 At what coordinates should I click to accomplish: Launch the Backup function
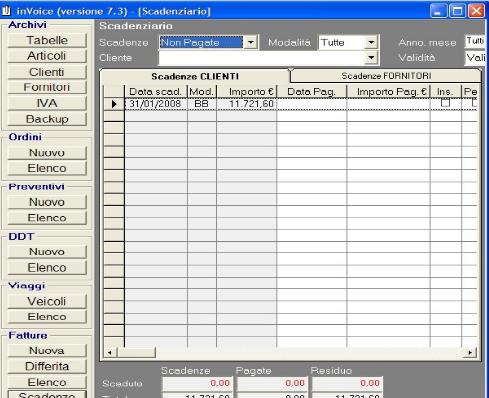[x=47, y=119]
